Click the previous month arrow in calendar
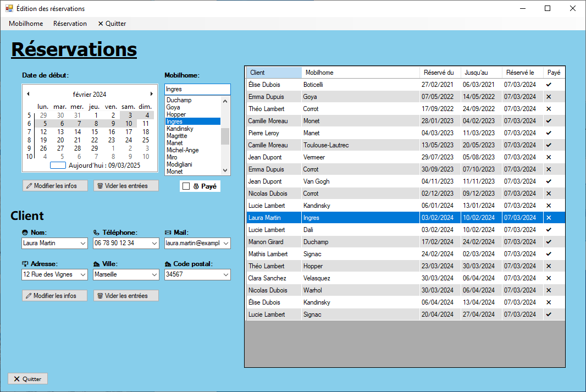The height and width of the screenshot is (392, 586). pyautogui.click(x=29, y=94)
